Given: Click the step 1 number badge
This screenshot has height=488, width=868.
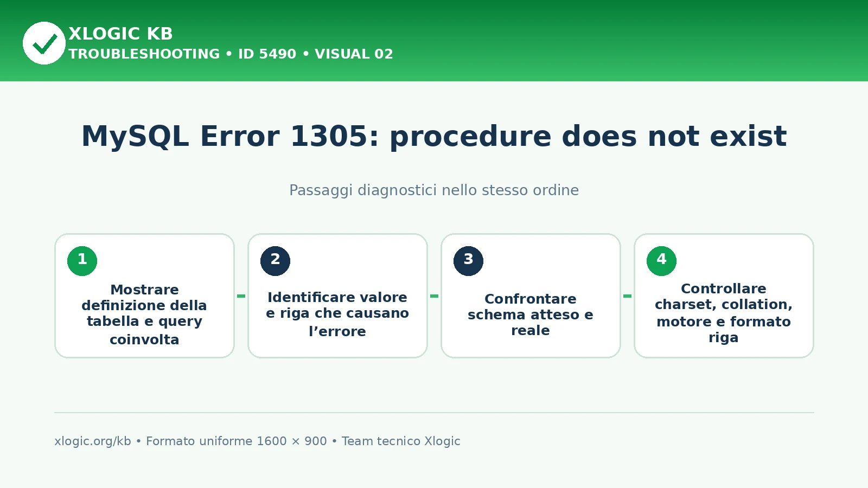Looking at the screenshot, I should pyautogui.click(x=82, y=261).
